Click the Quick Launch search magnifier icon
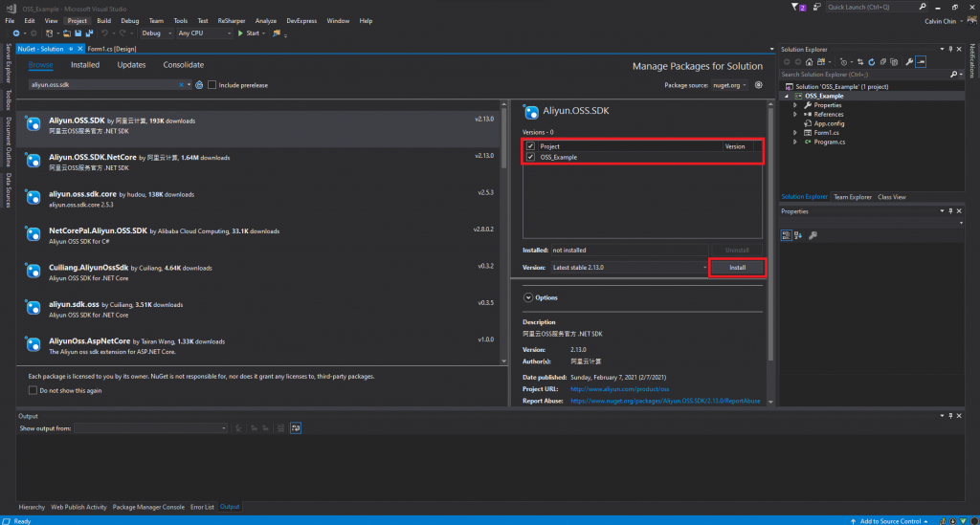980x525 pixels. (x=923, y=7)
